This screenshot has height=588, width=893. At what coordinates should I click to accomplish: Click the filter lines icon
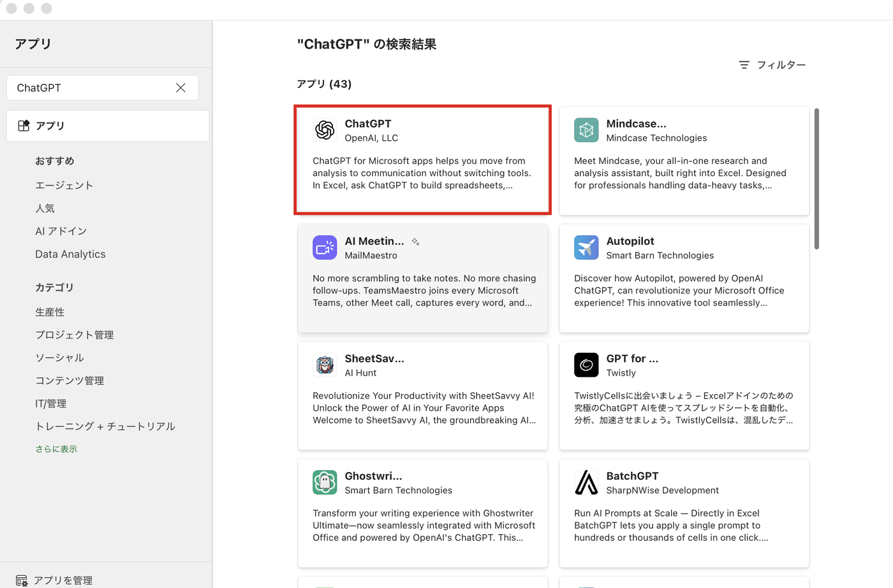coord(744,65)
